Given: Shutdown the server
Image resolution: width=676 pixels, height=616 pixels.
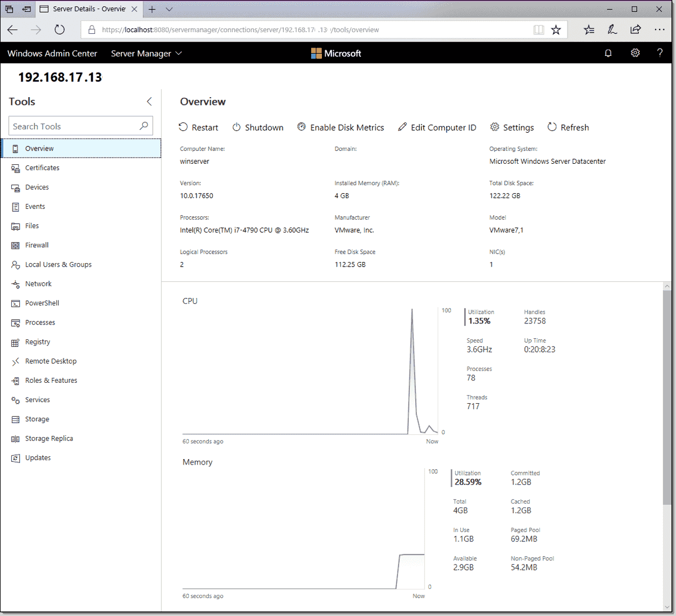Looking at the screenshot, I should 258,127.
